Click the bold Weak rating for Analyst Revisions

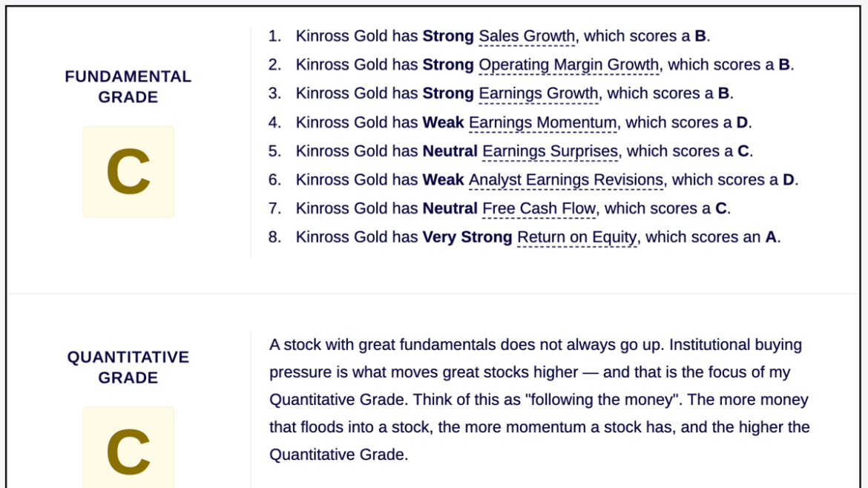click(443, 179)
